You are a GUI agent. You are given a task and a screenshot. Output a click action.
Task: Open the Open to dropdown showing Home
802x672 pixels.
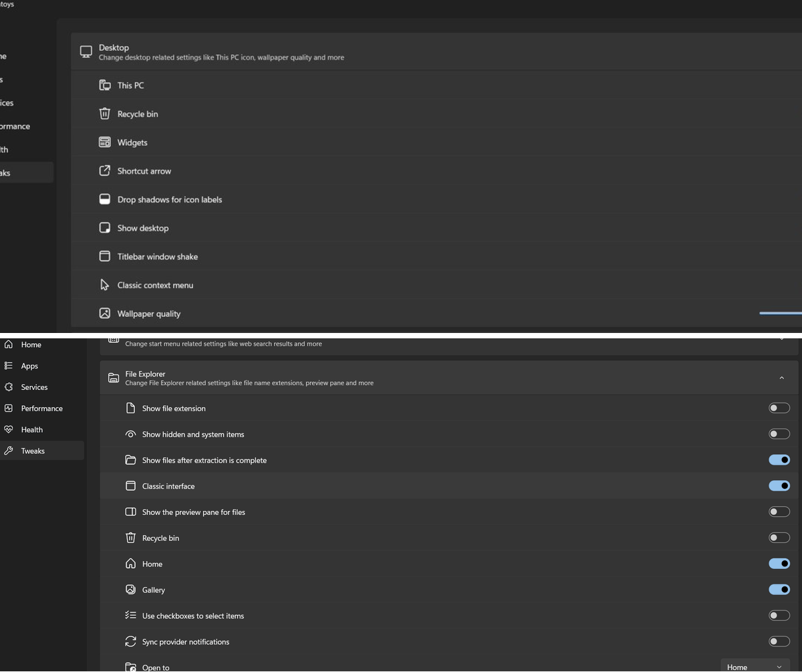755,666
